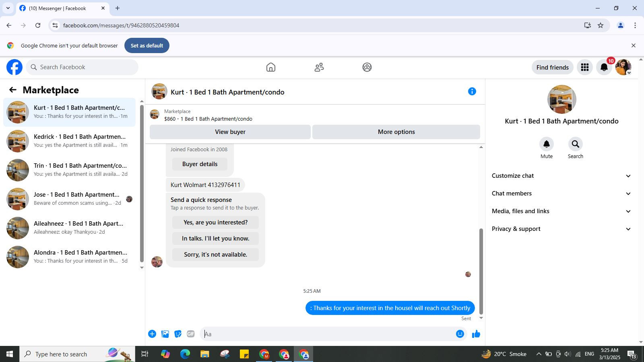Image resolution: width=644 pixels, height=362 pixels.
Task: Attach a photo using the image icon
Action: pos(165,334)
